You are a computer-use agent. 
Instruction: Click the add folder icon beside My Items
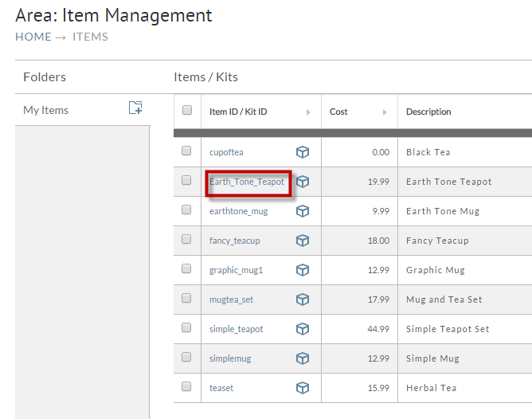pos(135,108)
